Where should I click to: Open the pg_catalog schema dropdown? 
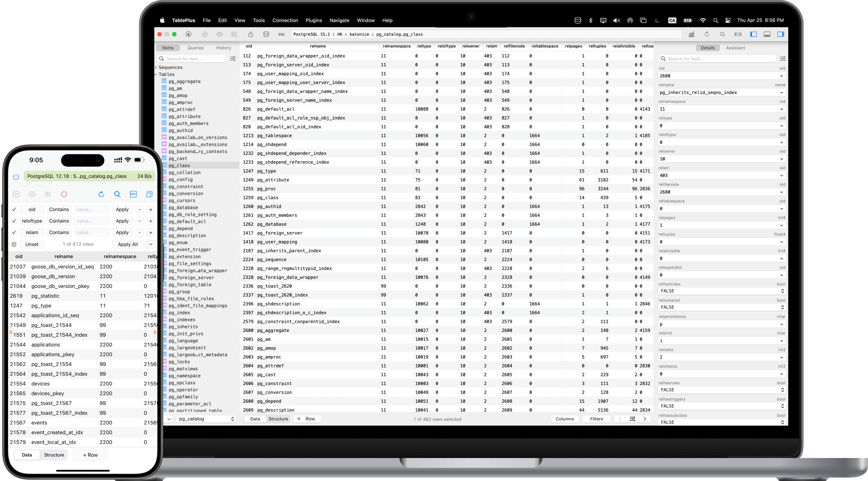[206, 419]
